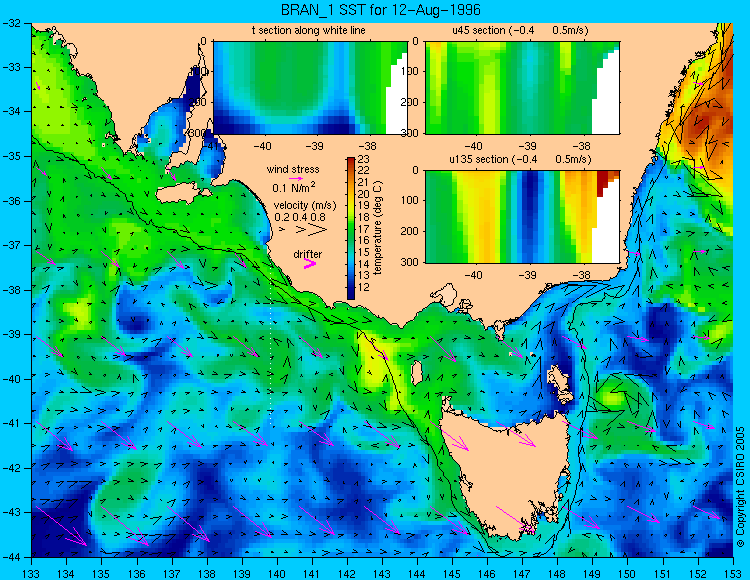Image resolution: width=750 pixels, height=580 pixels.
Task: Click the temperature color bar
Action: [351, 229]
